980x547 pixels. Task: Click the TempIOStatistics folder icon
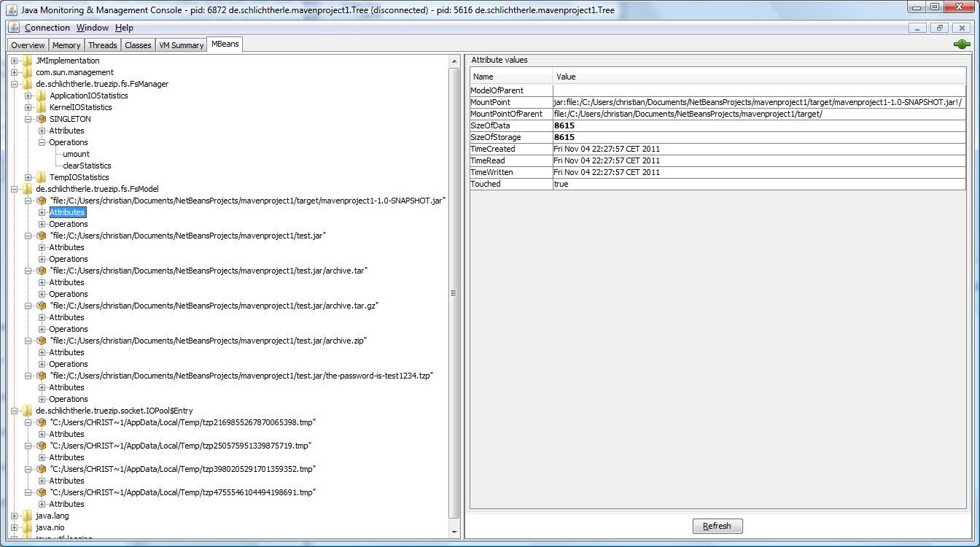coord(42,177)
